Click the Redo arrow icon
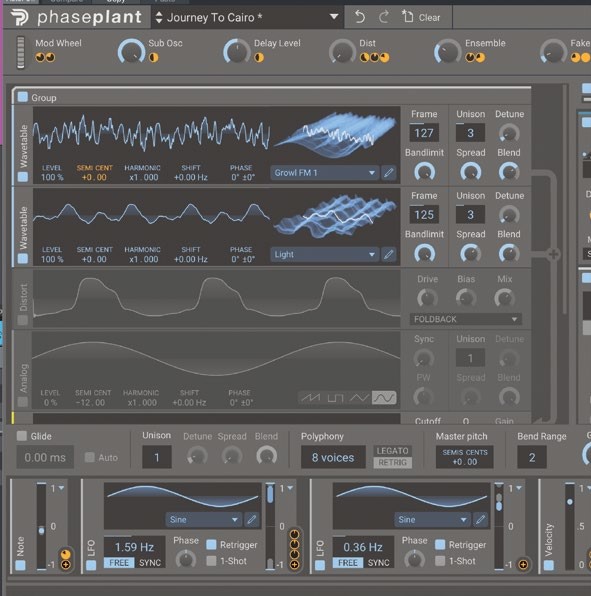The image size is (591, 596). (384, 17)
